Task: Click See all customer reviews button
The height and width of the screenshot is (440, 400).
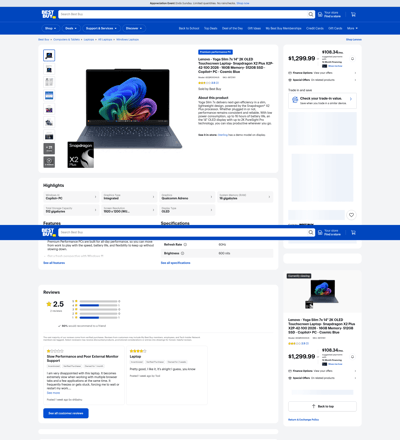Action: click(66, 413)
